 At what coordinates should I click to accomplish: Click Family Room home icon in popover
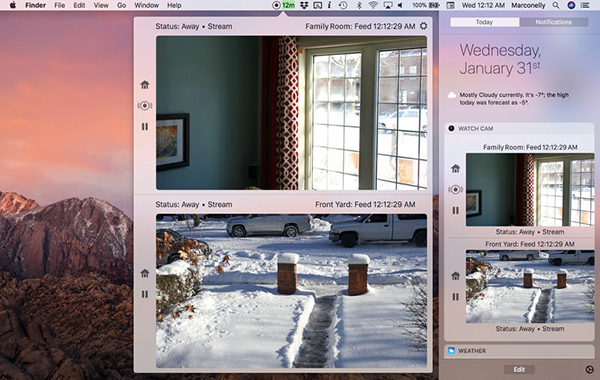pyautogui.click(x=145, y=85)
